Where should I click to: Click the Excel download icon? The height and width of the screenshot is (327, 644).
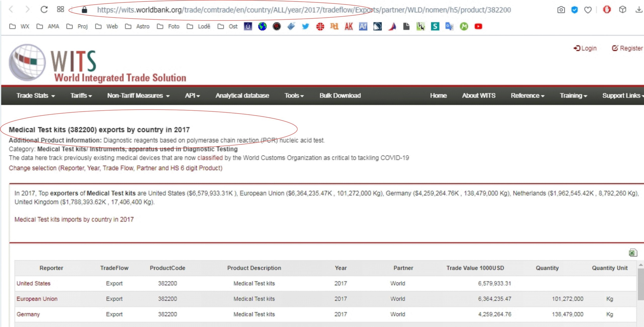[632, 253]
